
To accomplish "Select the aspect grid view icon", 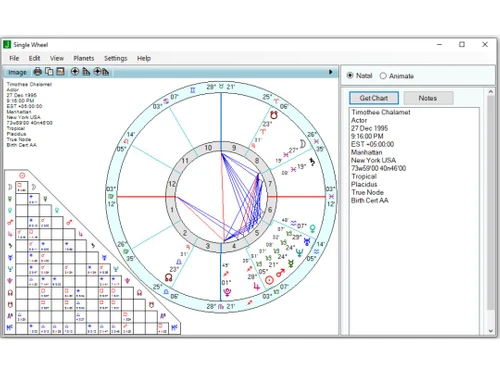I will pos(86,71).
